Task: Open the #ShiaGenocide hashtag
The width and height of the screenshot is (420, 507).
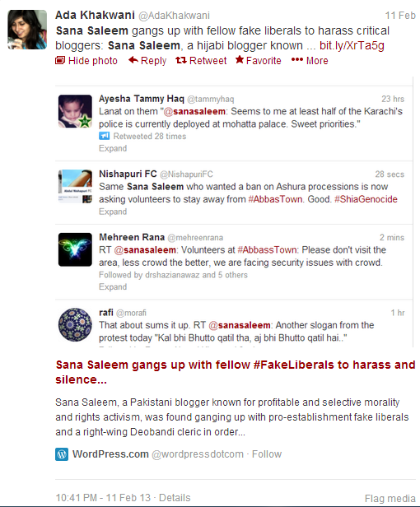Action: [366, 199]
